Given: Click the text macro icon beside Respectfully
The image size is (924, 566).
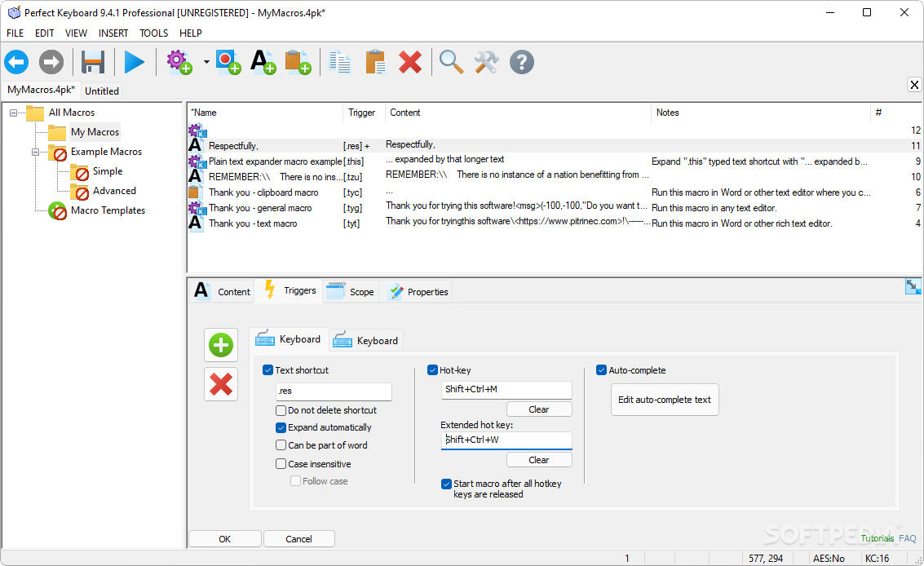Looking at the screenshot, I should (195, 145).
